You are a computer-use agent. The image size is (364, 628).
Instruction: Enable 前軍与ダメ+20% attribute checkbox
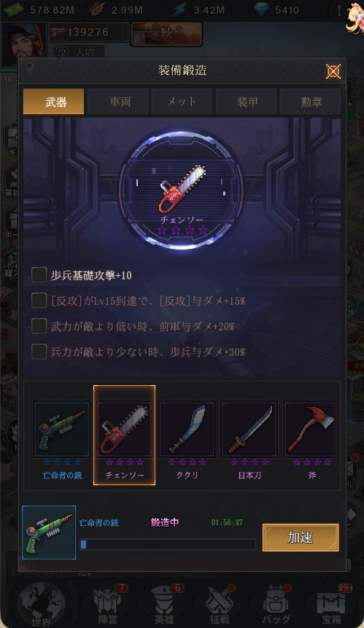[x=39, y=327]
